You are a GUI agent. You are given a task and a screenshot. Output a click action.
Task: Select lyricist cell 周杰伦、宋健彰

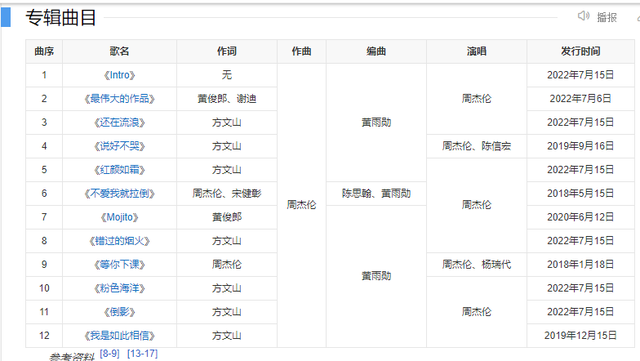click(x=227, y=194)
